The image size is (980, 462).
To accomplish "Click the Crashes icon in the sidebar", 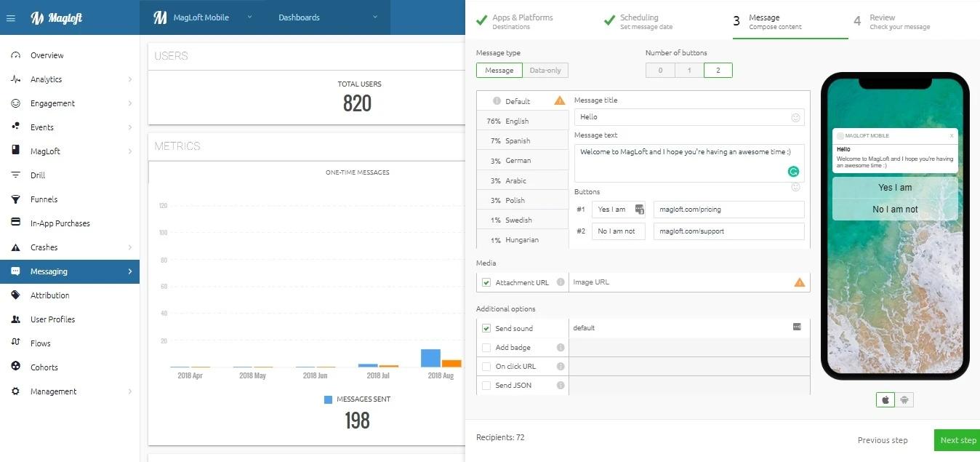I will 18,247.
